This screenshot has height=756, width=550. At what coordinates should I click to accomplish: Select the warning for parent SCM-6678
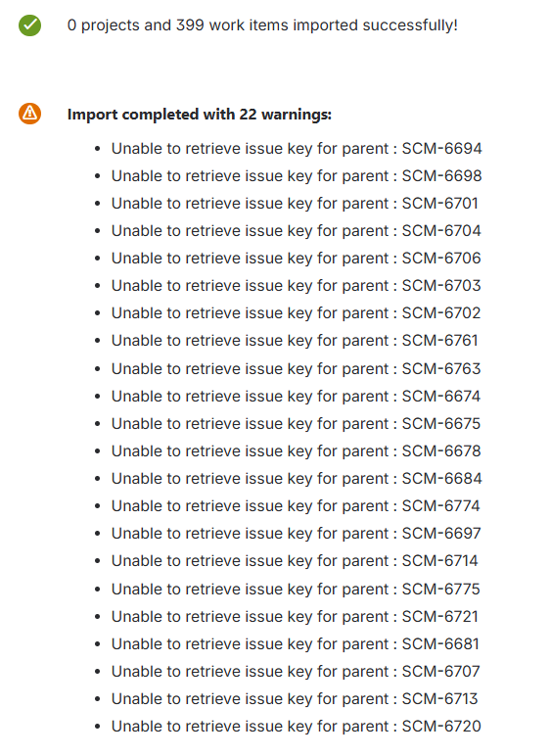pos(296,451)
